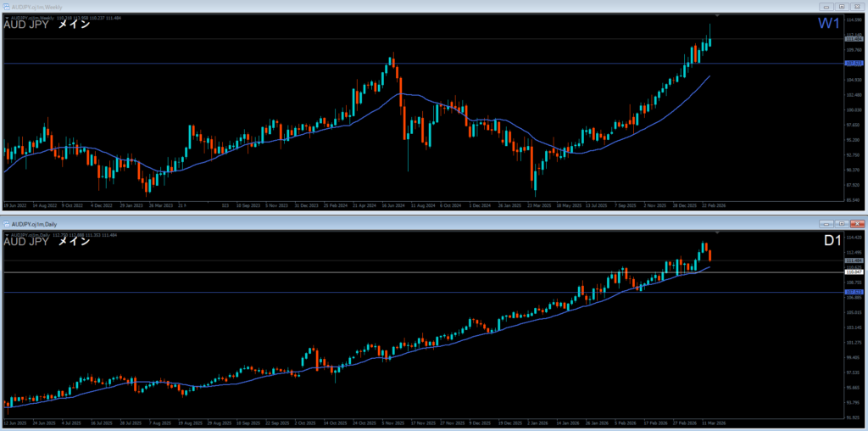Click the Weekly chart window title icon
This screenshot has height=431, width=868.
pyautogui.click(x=7, y=7)
